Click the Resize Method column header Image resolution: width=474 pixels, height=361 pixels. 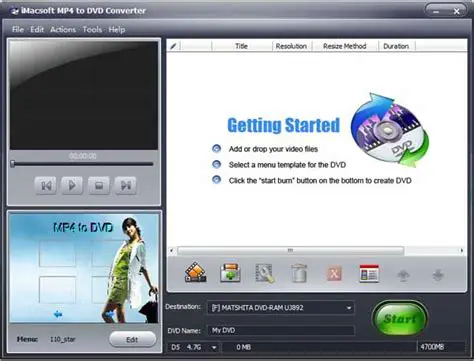point(345,46)
